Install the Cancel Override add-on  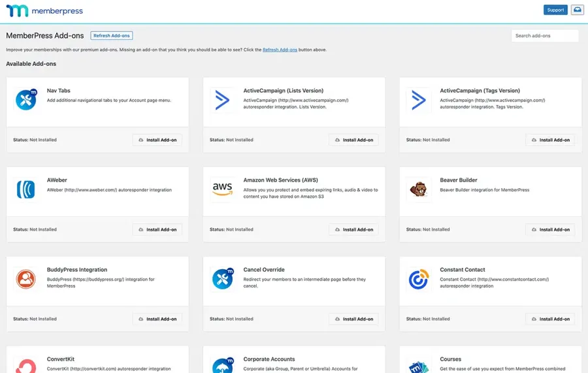coord(353,319)
